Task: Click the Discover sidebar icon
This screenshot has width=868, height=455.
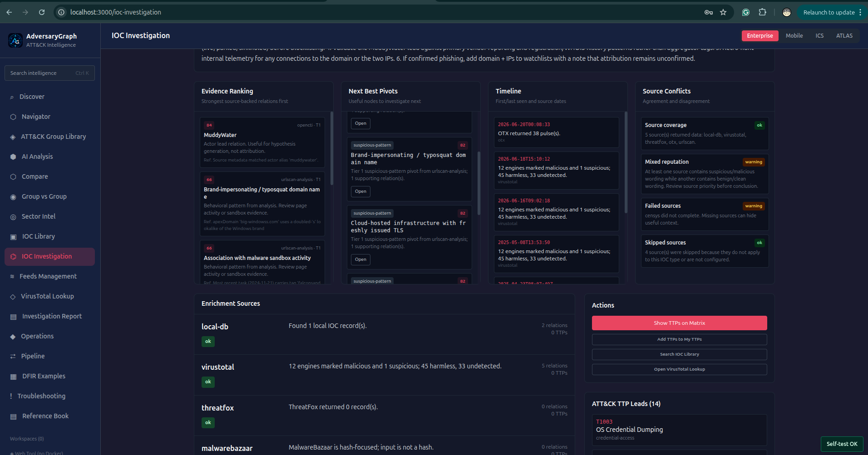Action: pyautogui.click(x=12, y=97)
